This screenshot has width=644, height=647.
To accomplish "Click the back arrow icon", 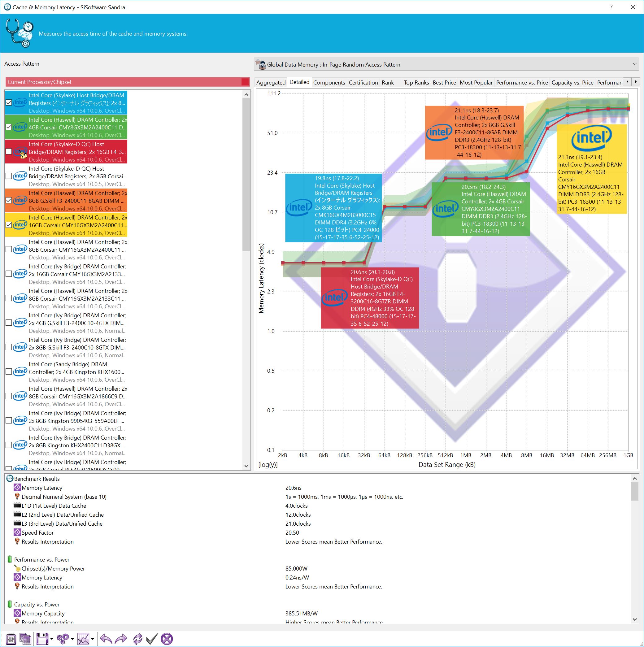I will (106, 639).
